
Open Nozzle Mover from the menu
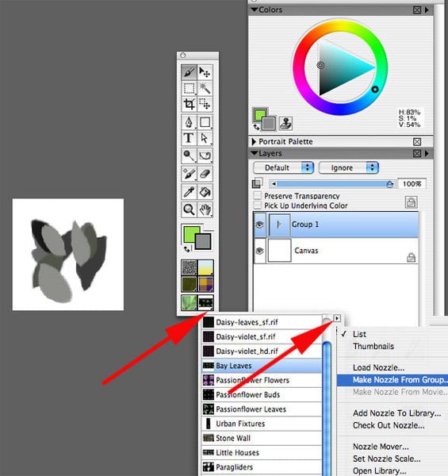[x=381, y=447]
